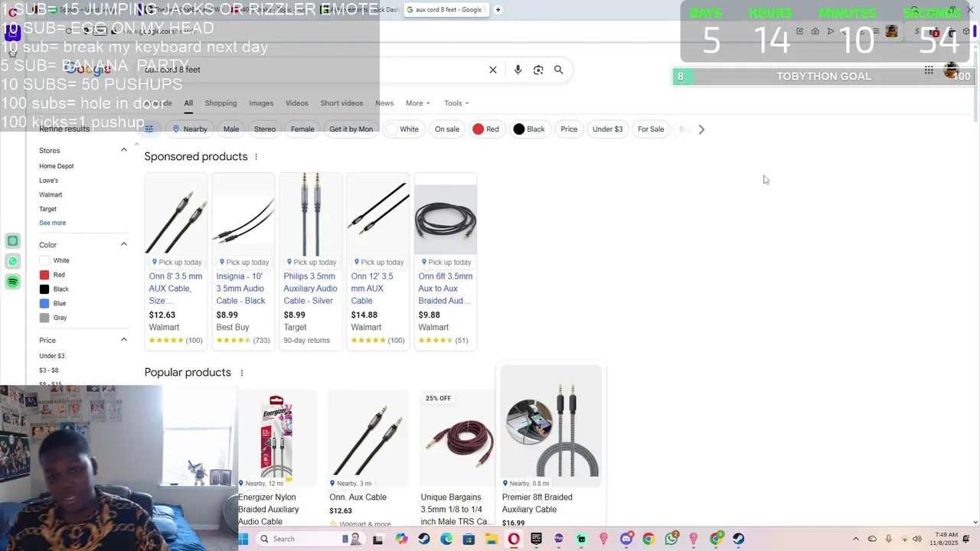Open ChatGPT in the Opera sidebar

(13, 241)
